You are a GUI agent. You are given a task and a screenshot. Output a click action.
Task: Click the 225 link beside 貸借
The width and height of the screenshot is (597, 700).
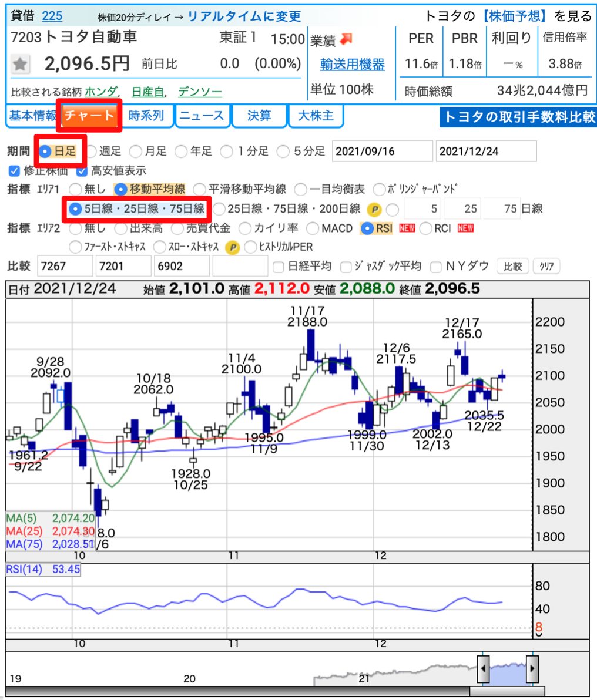tap(52, 16)
